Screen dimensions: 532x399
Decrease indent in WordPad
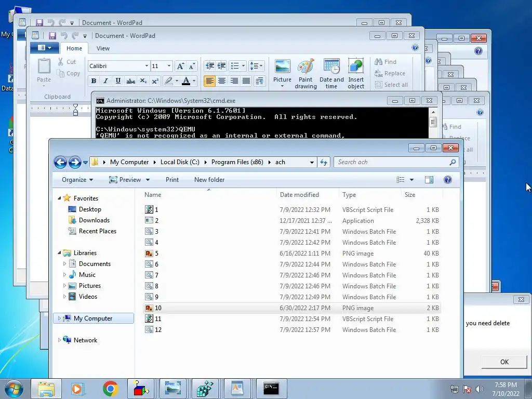click(210, 66)
